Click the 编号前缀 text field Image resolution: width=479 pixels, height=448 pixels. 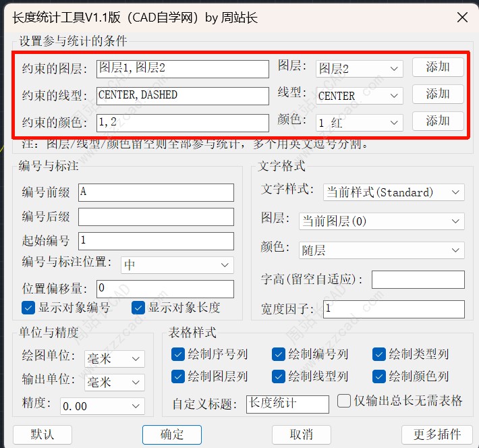156,192
